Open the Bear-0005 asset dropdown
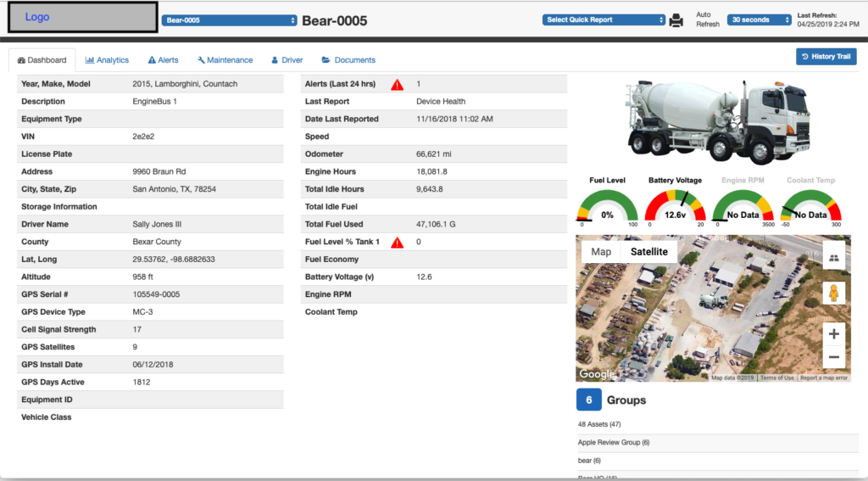 229,20
